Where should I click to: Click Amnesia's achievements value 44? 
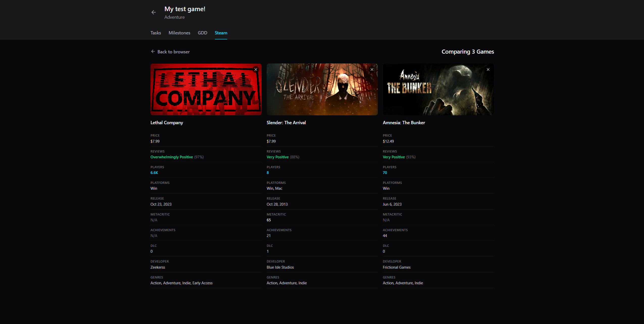[x=385, y=236]
